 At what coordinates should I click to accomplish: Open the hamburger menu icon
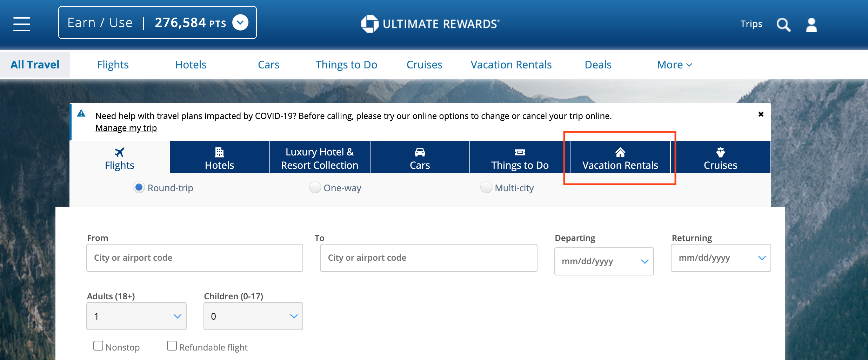point(22,24)
